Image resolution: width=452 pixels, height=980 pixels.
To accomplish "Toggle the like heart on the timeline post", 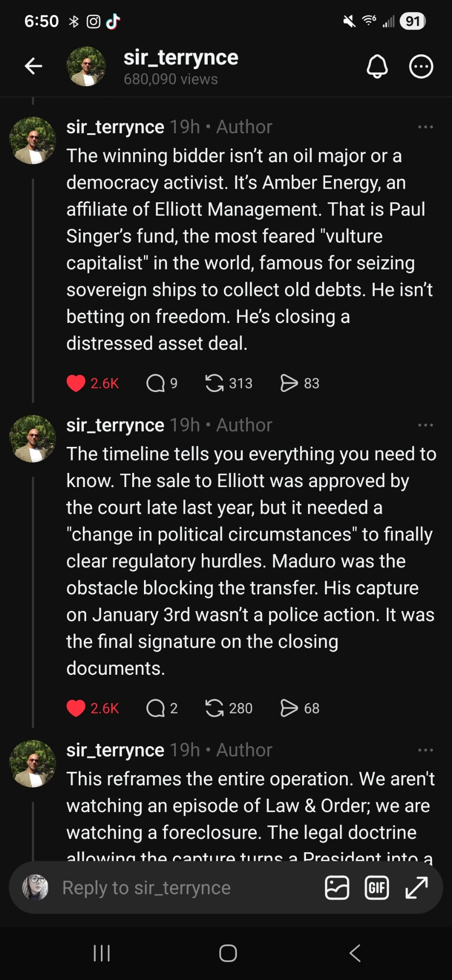I will click(x=76, y=708).
